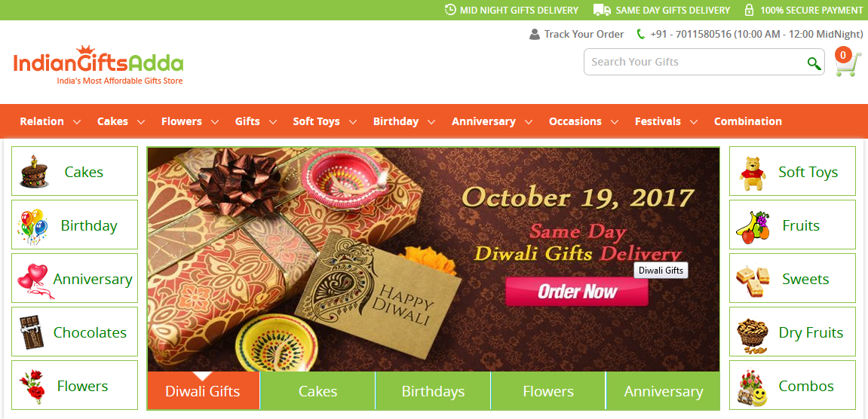Switch to the Birthdays banner tab
The height and width of the screenshot is (419, 868).
433,391
